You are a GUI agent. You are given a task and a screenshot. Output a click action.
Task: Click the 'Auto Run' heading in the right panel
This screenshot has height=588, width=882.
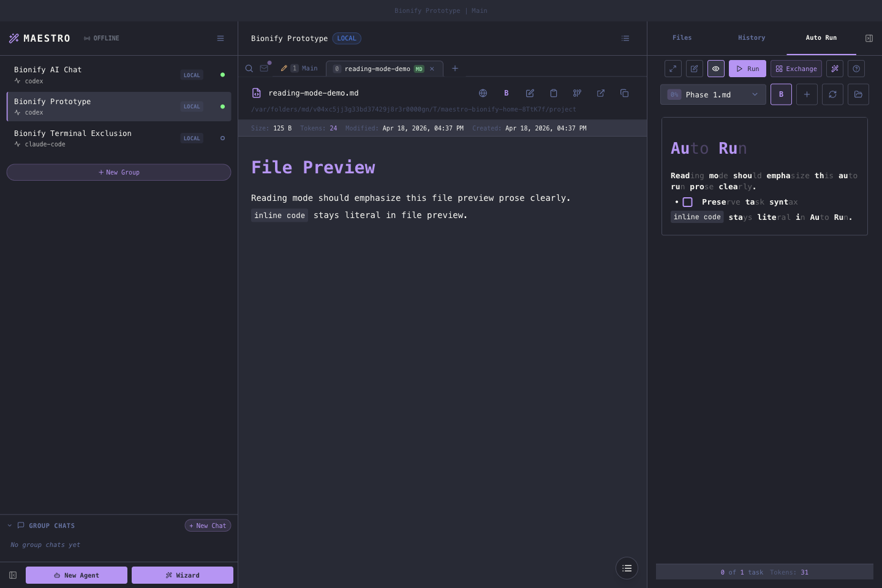click(709, 148)
